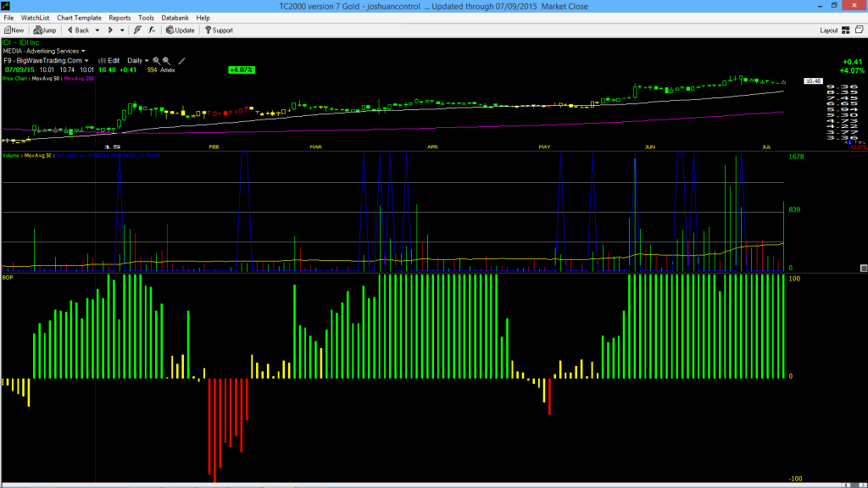Select the line drawing tool icon

tap(181, 61)
